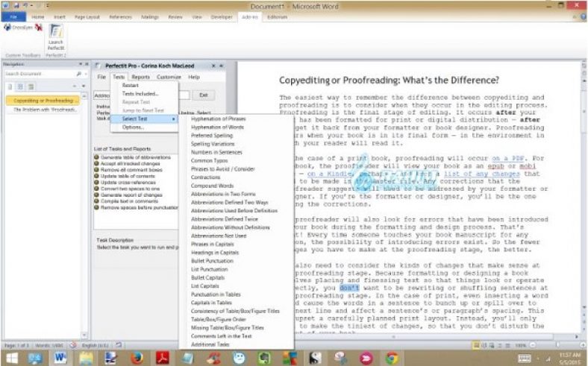
Task: Choose 'Hyphenation of Phrases' test
Action: coord(219,119)
